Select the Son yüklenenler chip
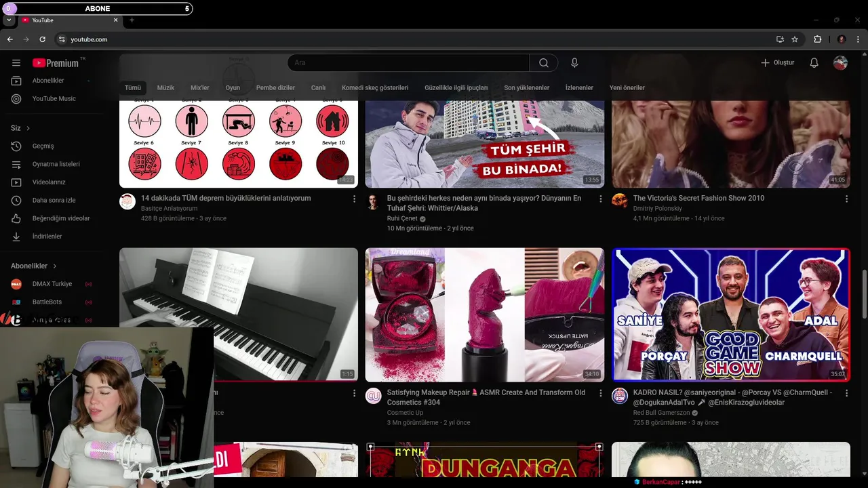The height and width of the screenshot is (488, 868). (526, 88)
